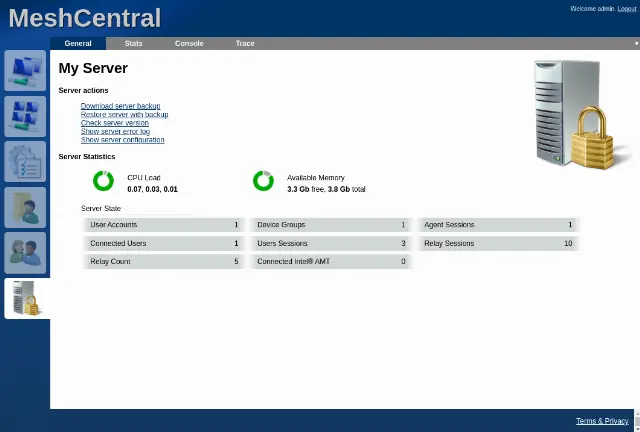Click the User Accounts row
Screen dimensions: 640x432
pos(164,225)
